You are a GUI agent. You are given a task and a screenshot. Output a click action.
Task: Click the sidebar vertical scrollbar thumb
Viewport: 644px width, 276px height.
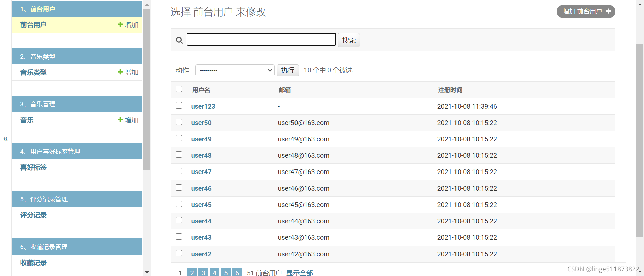[147, 89]
